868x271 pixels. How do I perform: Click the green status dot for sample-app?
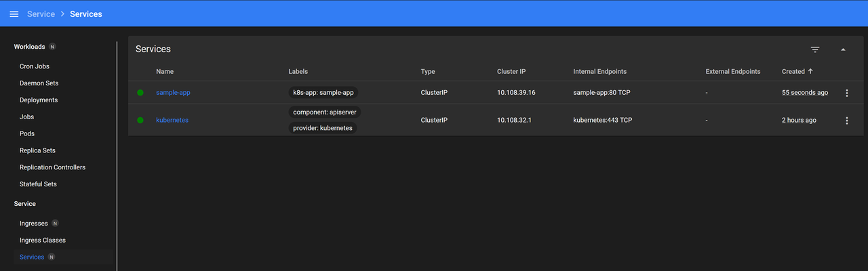140,93
